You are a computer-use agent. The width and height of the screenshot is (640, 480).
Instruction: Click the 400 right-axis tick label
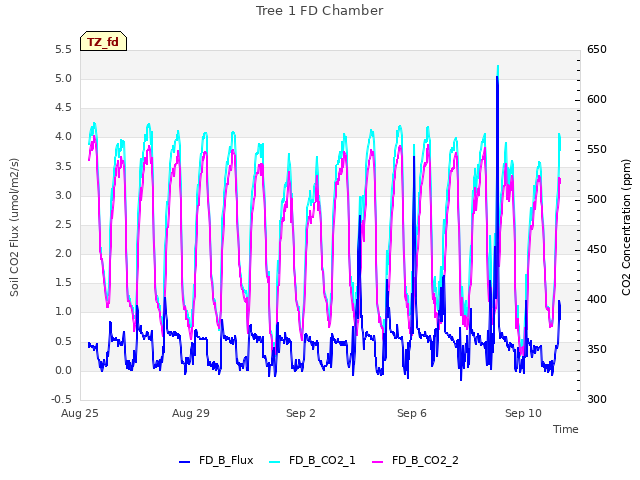pyautogui.click(x=597, y=300)
